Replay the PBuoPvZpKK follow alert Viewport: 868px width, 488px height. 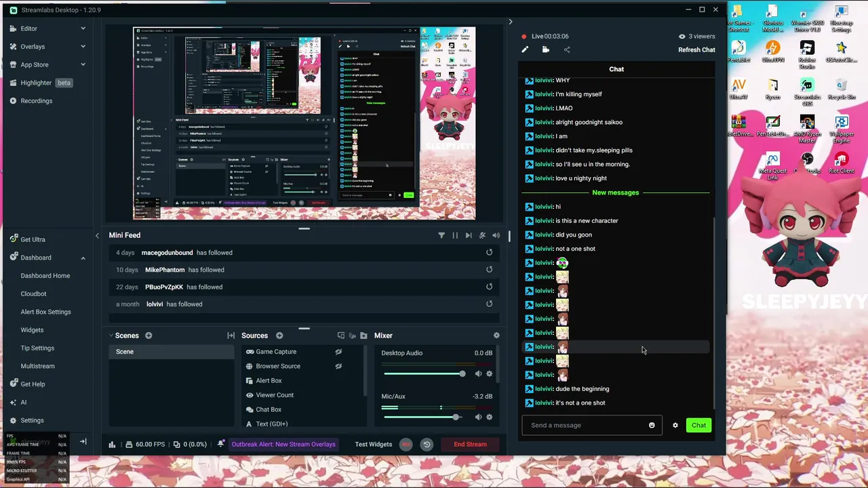point(489,287)
